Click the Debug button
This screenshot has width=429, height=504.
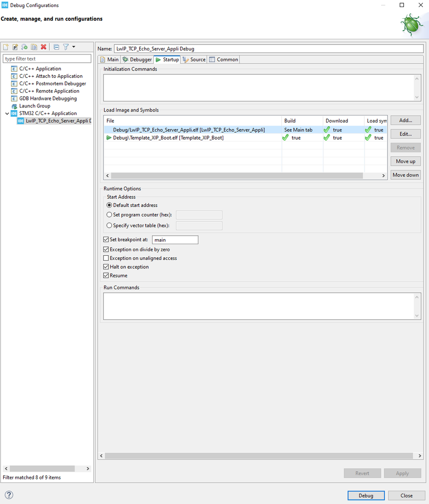click(x=366, y=495)
